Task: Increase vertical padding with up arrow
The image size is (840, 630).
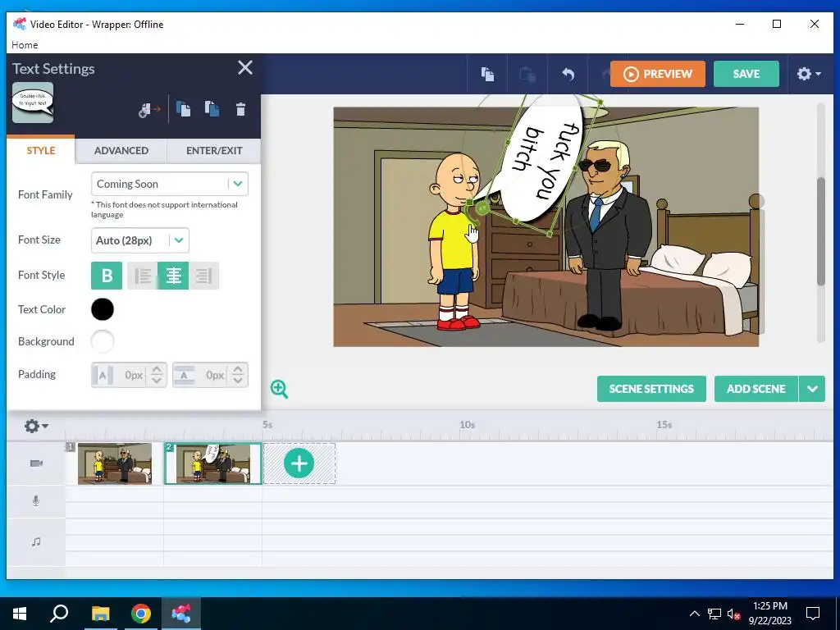Action: [238, 370]
